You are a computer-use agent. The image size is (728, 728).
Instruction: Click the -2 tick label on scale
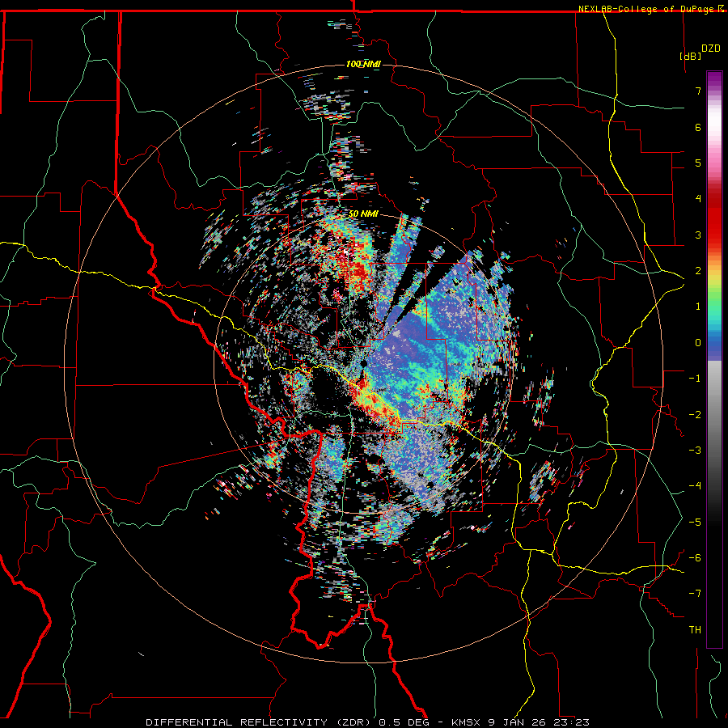[x=695, y=415]
